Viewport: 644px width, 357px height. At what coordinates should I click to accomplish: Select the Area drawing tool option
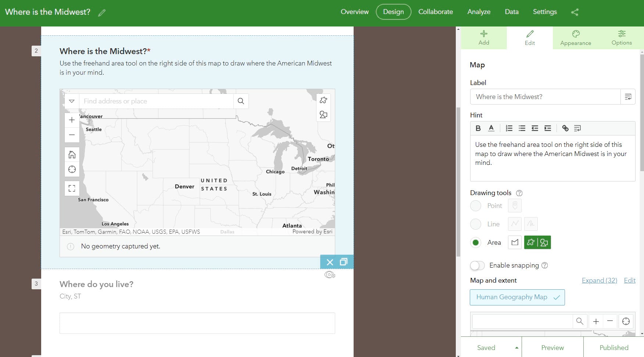coord(476,243)
